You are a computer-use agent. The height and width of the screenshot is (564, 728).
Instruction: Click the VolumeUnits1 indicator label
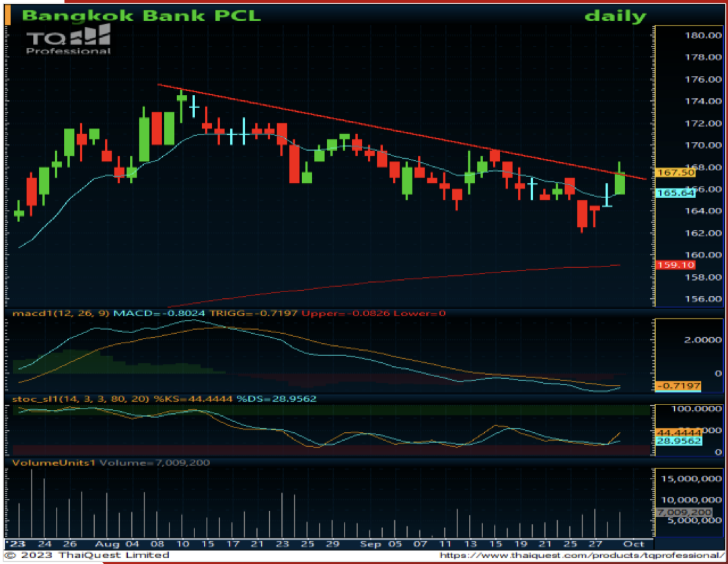54,463
